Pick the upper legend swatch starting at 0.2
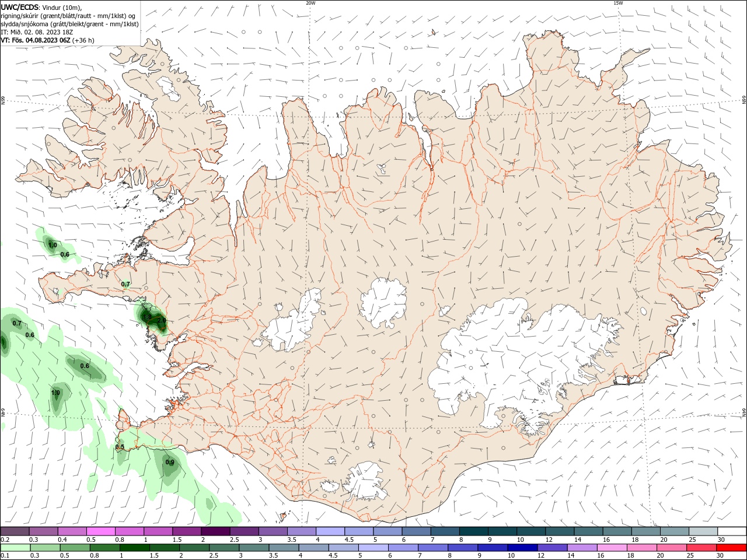Image resolution: width=747 pixels, height=560 pixels. (x=15, y=531)
